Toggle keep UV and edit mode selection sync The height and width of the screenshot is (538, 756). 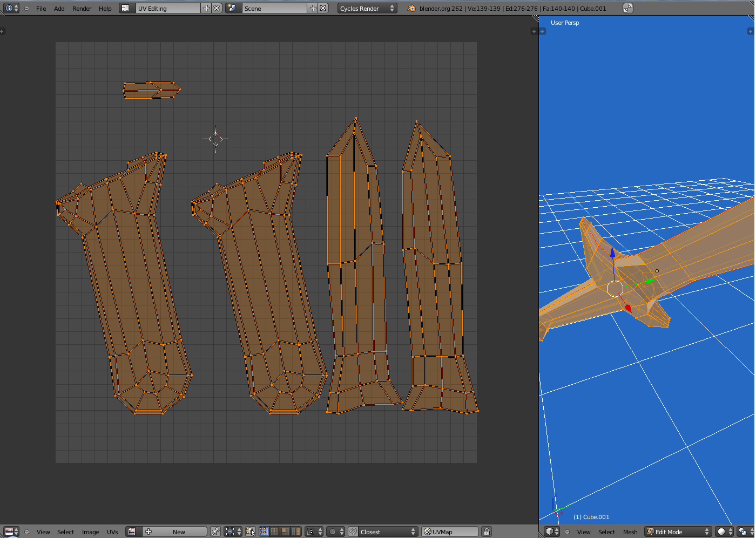(250, 532)
